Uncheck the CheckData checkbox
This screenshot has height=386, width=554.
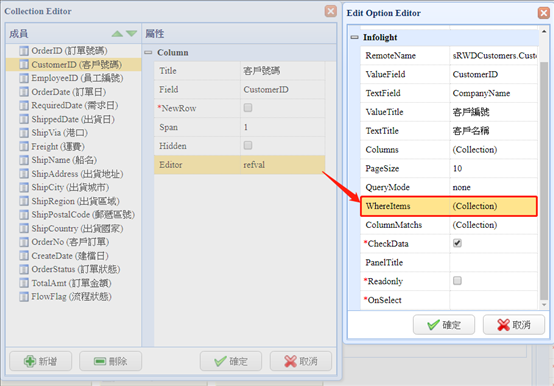(457, 243)
